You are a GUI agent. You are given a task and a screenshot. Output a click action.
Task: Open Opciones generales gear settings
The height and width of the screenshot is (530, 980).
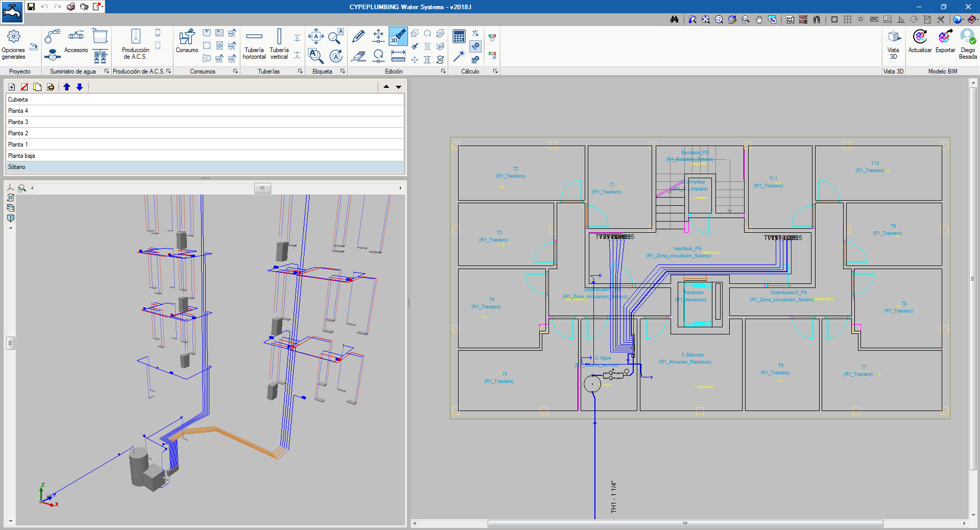click(13, 44)
